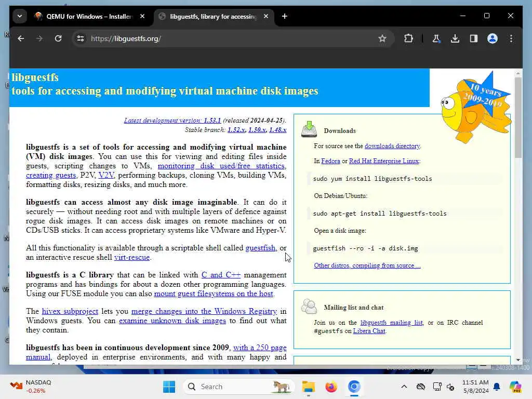Follow the Fedora link

(x=330, y=161)
